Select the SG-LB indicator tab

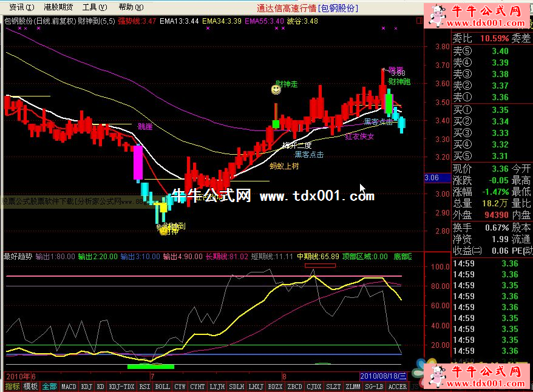pyautogui.click(x=375, y=387)
